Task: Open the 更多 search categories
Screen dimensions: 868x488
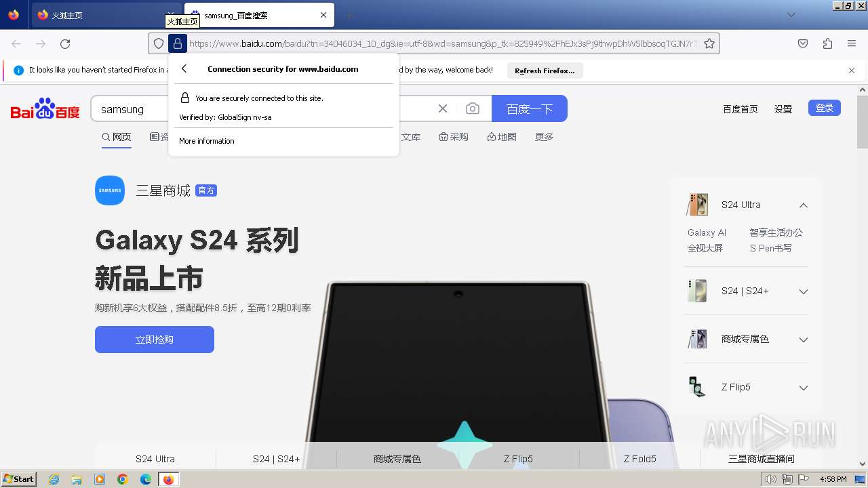Action: click(545, 137)
